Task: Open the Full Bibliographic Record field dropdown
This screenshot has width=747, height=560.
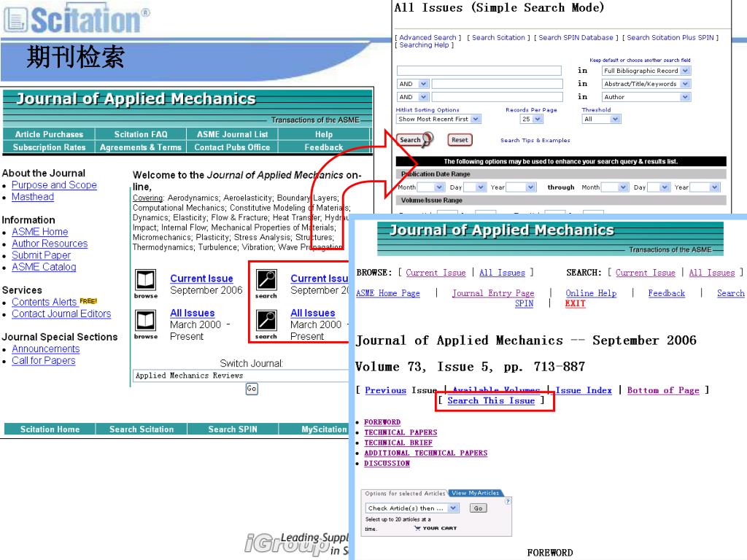Action: tap(646, 71)
